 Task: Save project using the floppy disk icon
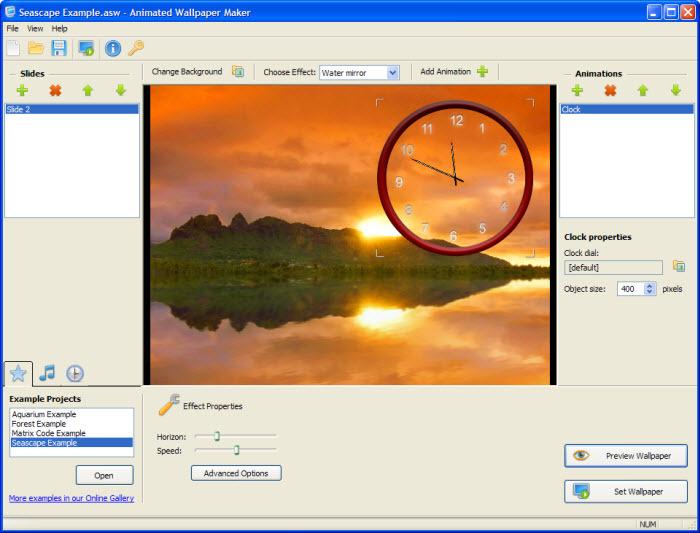59,48
